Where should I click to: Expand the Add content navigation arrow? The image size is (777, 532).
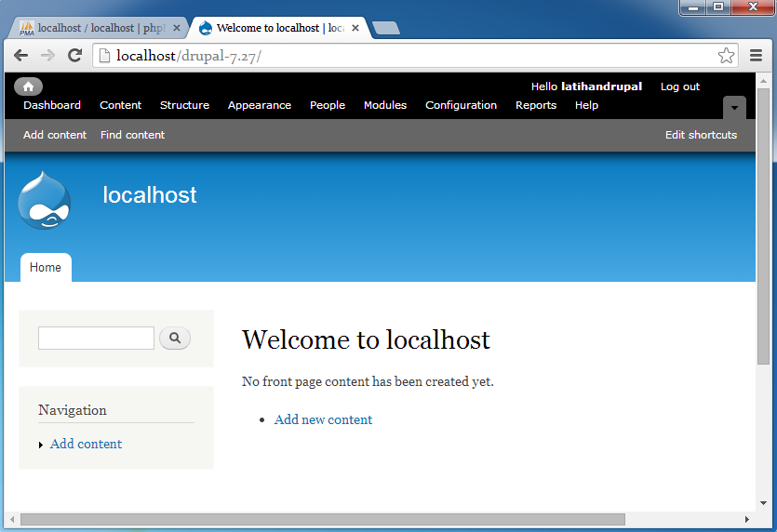41,445
